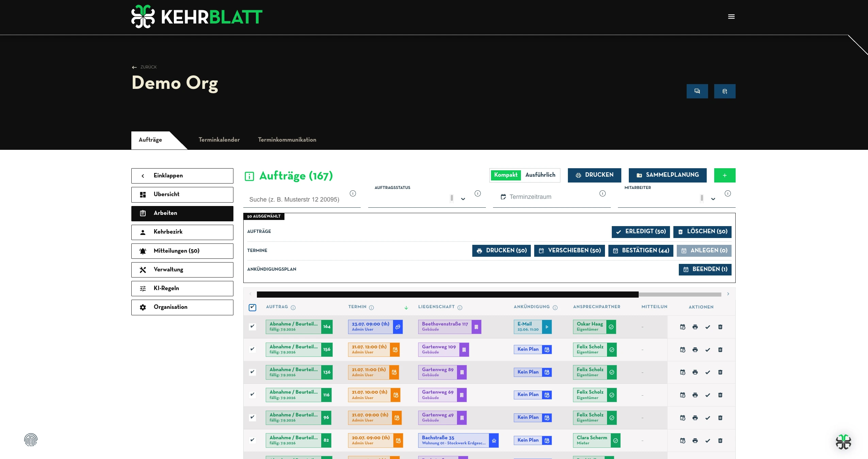This screenshot has width=868, height=459.
Task: Click ERLEDIGT (50) button
Action: pyautogui.click(x=641, y=232)
